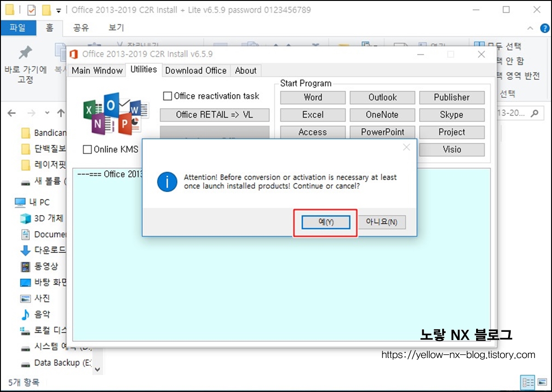Screen dimensions: 552x392
Task: Click Office RETAIL => VL button
Action: pos(214,115)
